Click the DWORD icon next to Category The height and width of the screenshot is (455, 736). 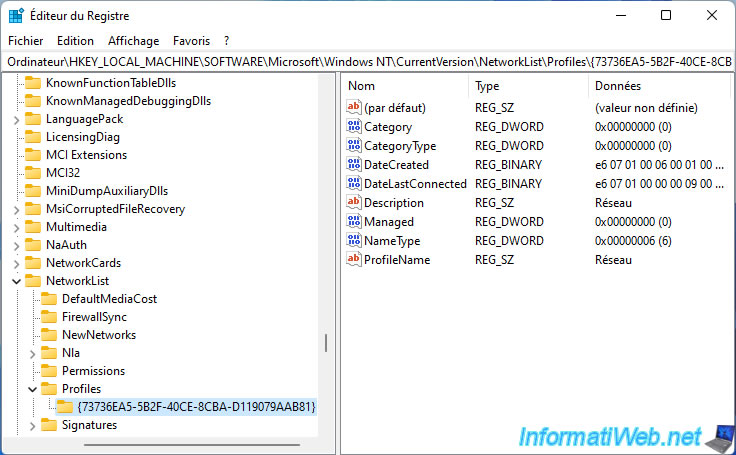click(x=353, y=127)
